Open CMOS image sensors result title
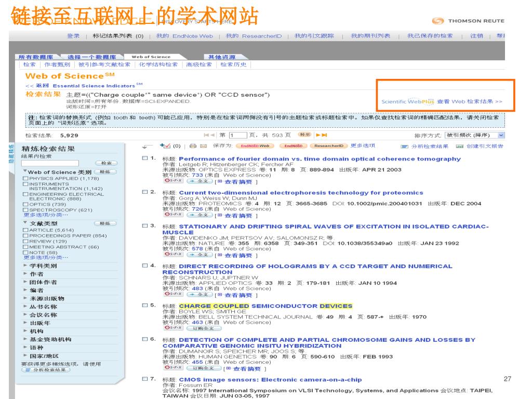Image resolution: width=532 pixels, height=399 pixels. coord(270,380)
